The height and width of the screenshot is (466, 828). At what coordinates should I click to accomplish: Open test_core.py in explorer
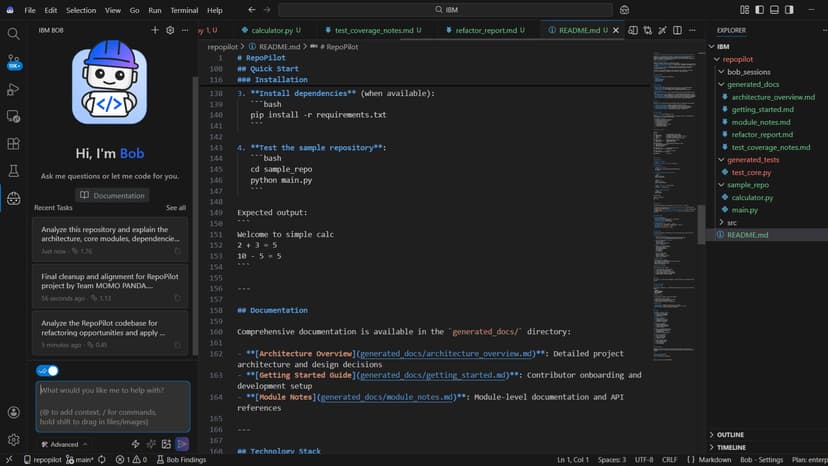[751, 172]
